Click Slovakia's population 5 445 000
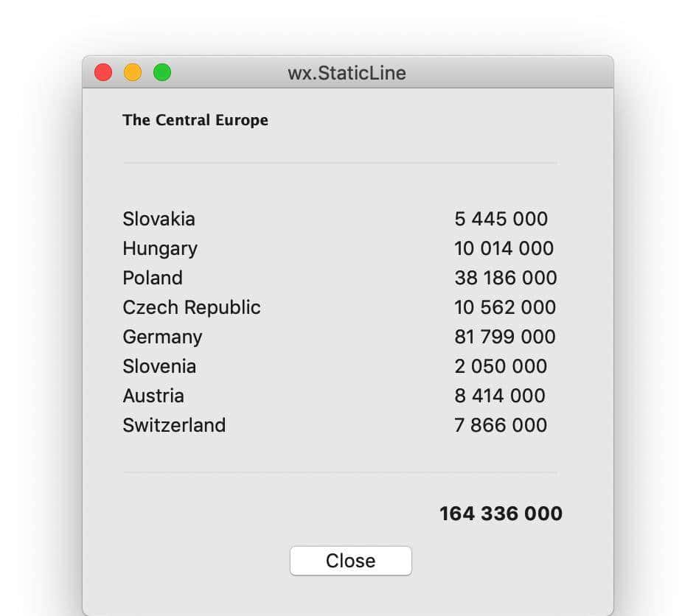Viewport: 696px width, 616px height. tap(501, 219)
